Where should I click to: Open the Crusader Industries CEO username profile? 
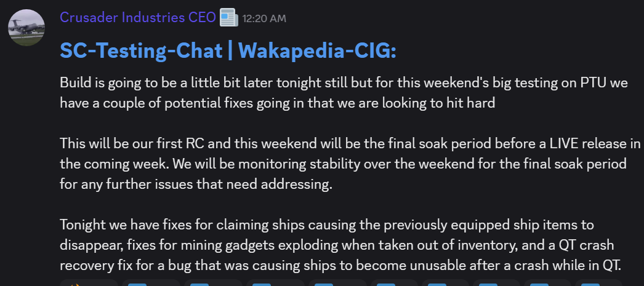137,17
